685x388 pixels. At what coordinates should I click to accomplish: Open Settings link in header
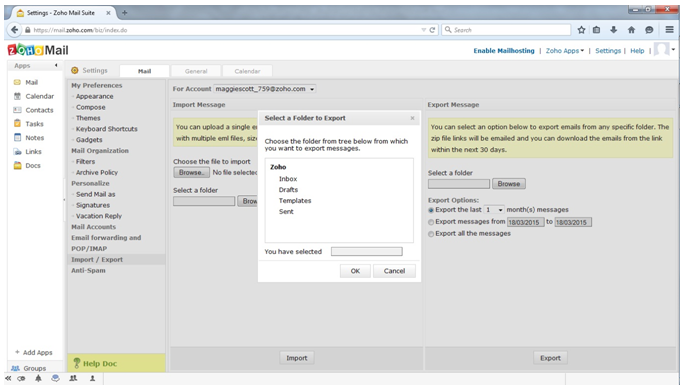coord(608,51)
